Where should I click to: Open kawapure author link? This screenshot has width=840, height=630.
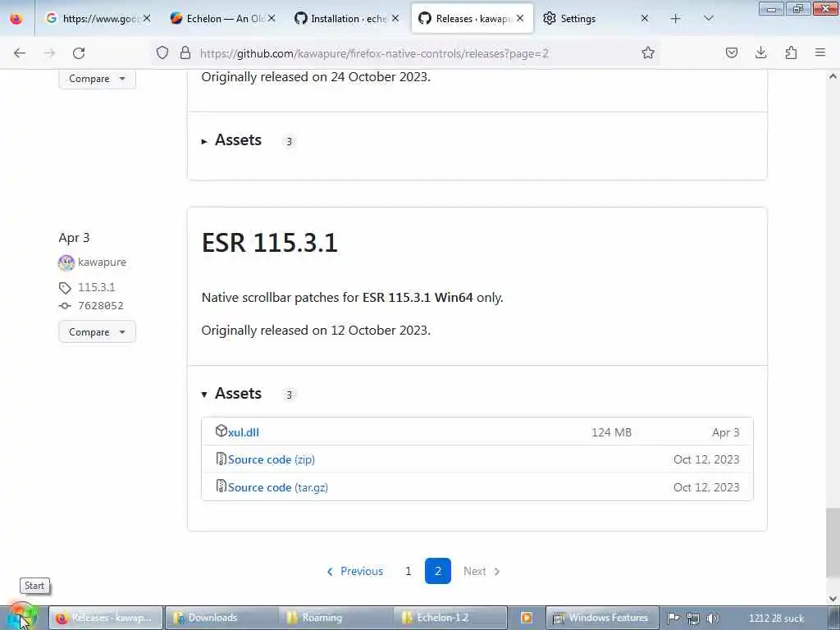tap(102, 262)
